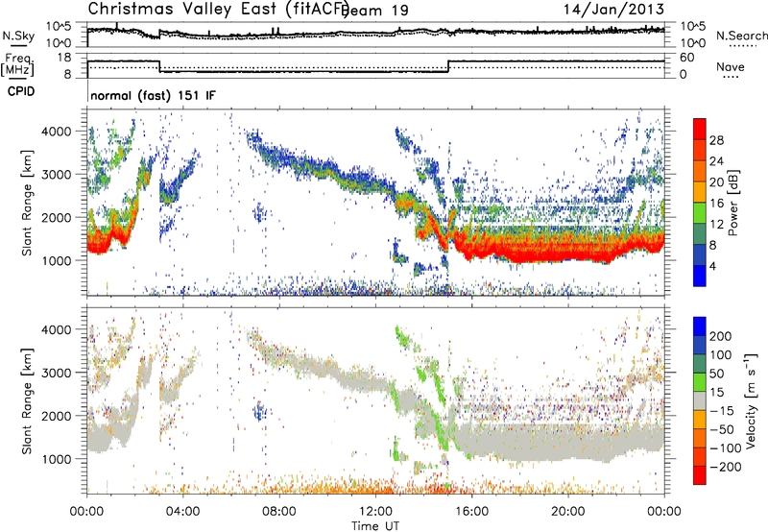Click the 2000 tick on the power panel

coord(56,217)
